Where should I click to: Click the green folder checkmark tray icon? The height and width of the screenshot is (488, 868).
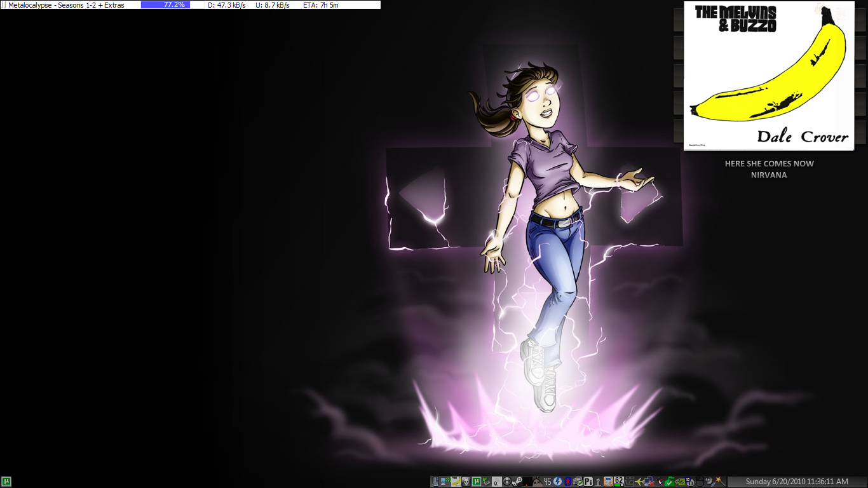point(669,482)
